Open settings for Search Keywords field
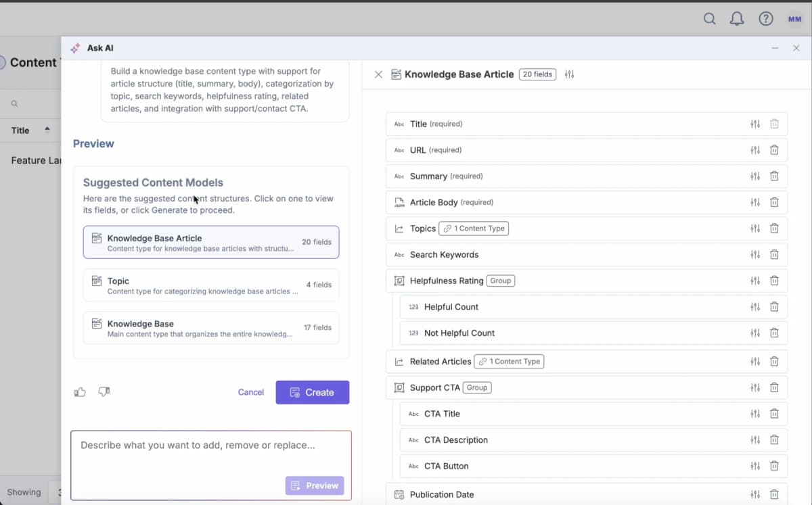Image resolution: width=812 pixels, height=505 pixels. tap(755, 255)
